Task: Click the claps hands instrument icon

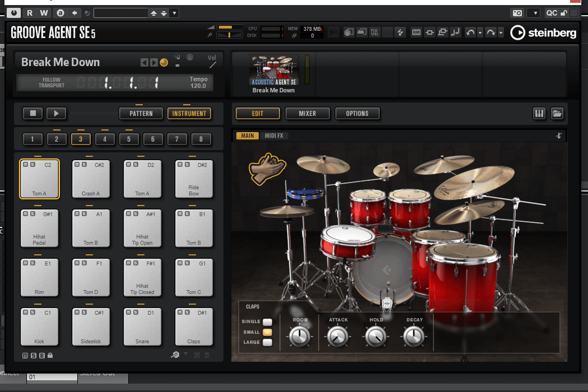Action: [x=267, y=169]
